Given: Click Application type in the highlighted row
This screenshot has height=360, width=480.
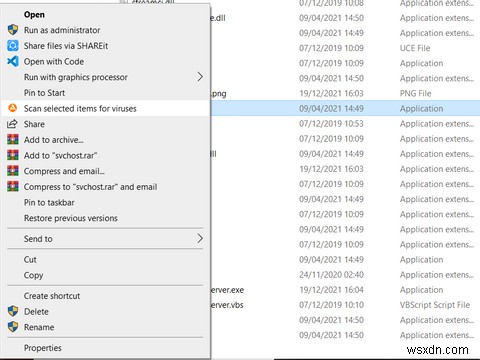Looking at the screenshot, I should pos(421,109).
